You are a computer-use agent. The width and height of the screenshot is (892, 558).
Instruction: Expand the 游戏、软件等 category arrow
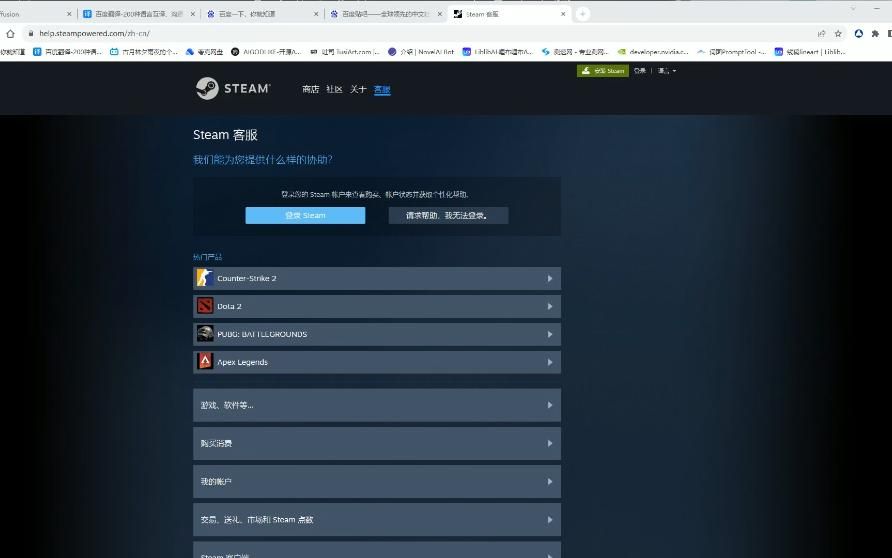pos(550,405)
